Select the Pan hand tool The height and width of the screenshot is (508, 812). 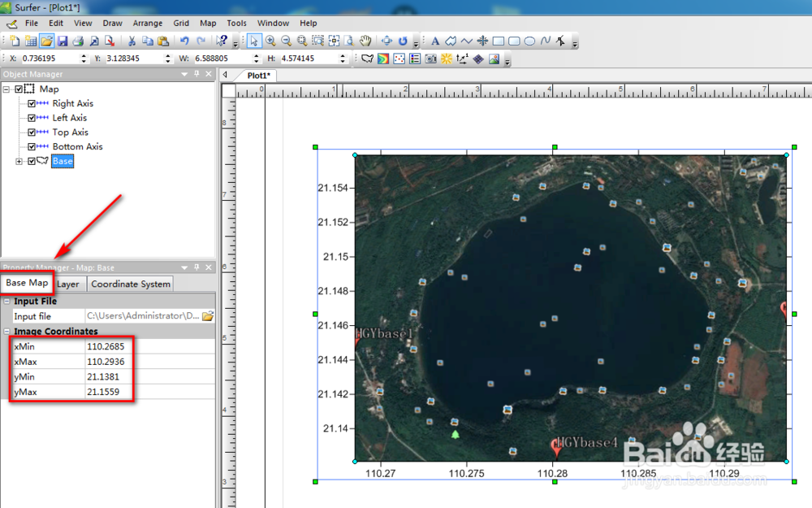tap(365, 41)
